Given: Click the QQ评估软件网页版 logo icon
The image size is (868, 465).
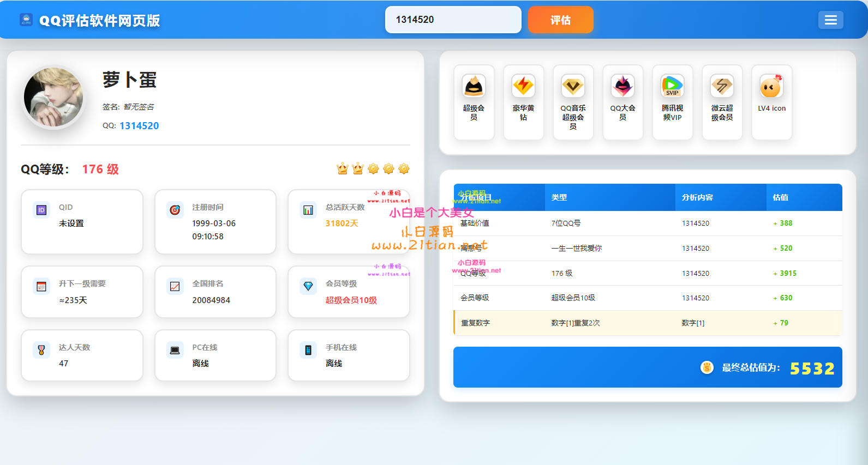Looking at the screenshot, I should (x=26, y=20).
